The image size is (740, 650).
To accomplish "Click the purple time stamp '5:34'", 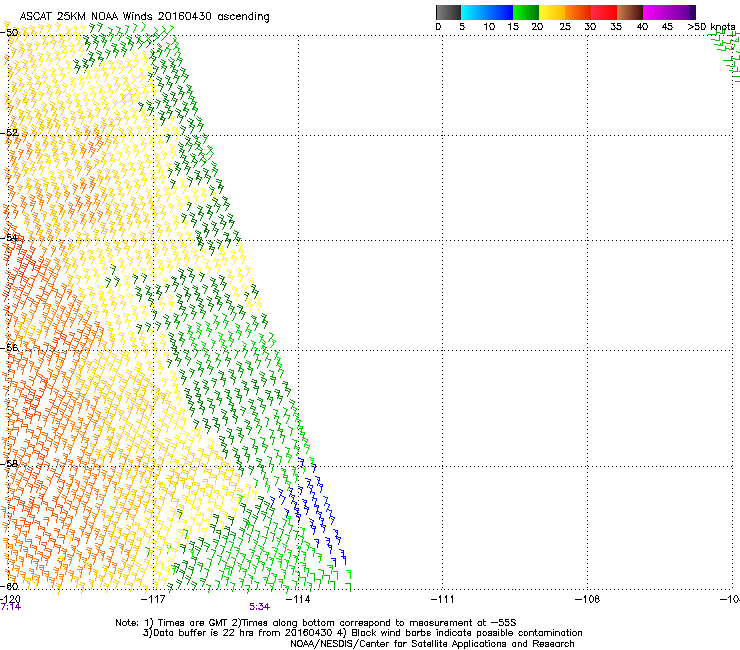I will click(x=260, y=607).
